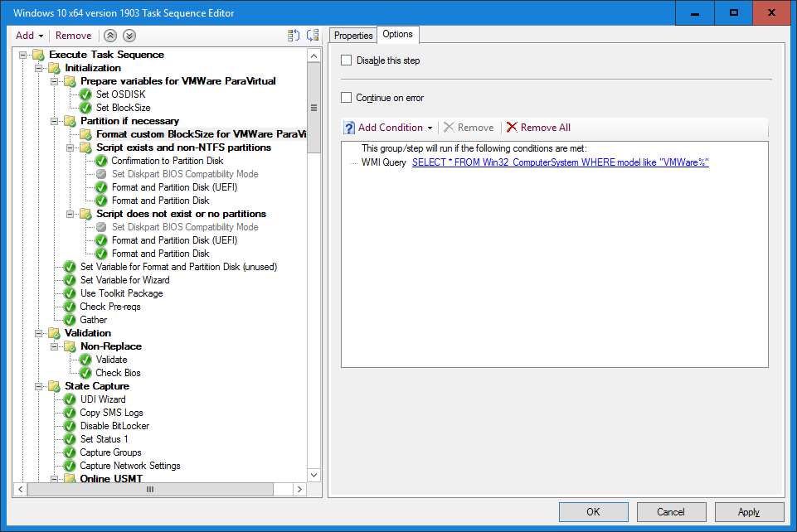
Task: Click the green check icon beside Check Bios
Action: click(x=85, y=373)
